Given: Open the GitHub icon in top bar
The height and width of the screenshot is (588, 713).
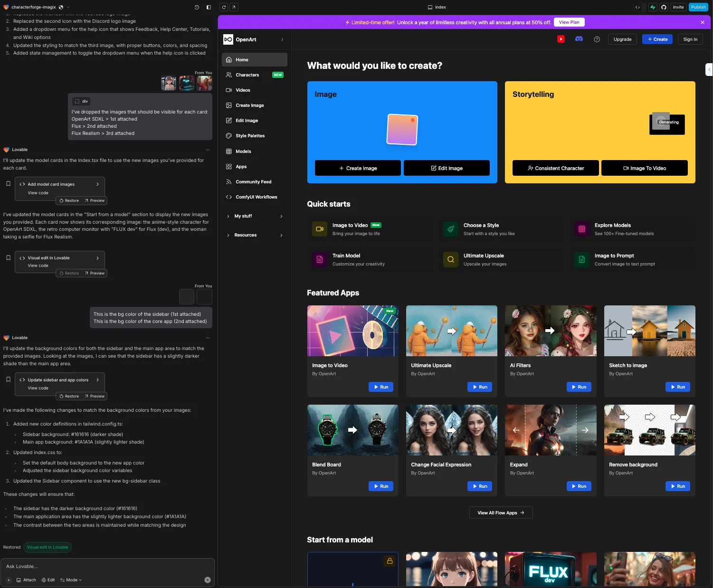Looking at the screenshot, I should (664, 7).
